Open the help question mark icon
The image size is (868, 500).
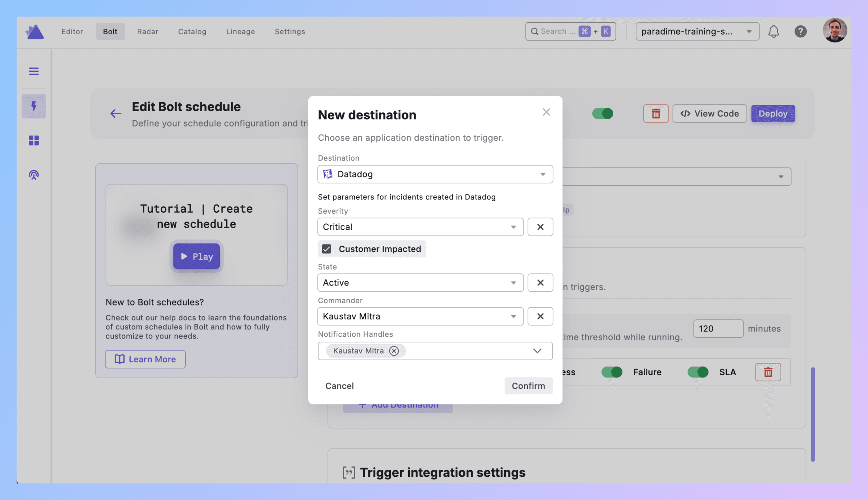point(800,31)
